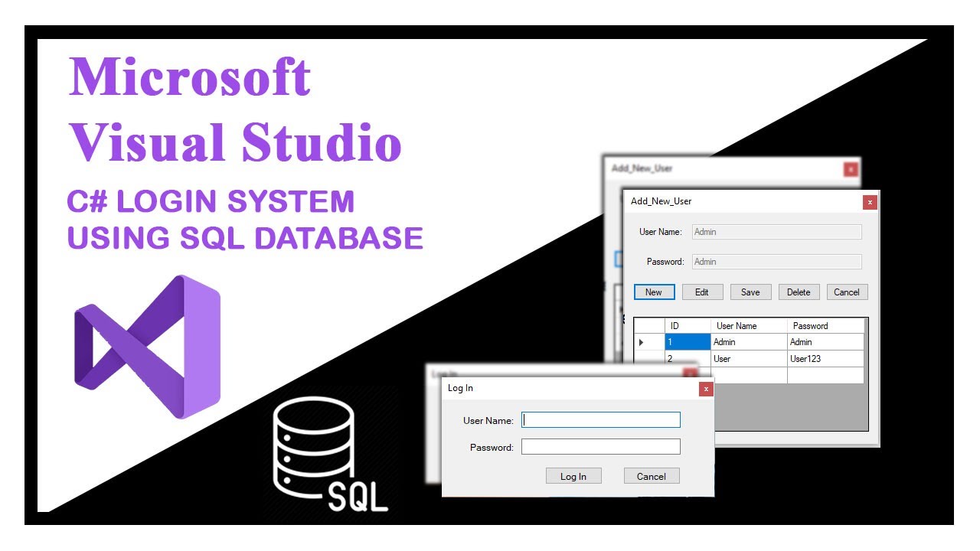Select the Admin cell in Password column

tap(825, 342)
